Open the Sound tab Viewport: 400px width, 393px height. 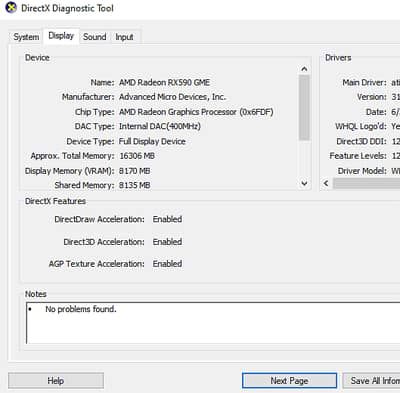(95, 37)
